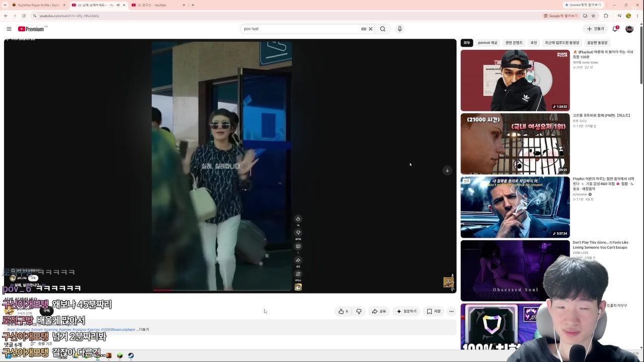Click the 공유 share button
Viewport: 644px width, 362px height.
click(x=379, y=311)
